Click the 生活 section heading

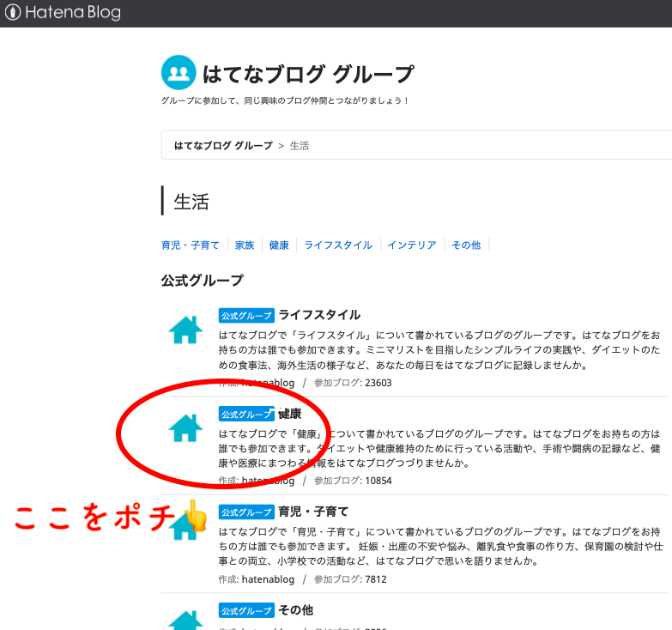point(191,202)
